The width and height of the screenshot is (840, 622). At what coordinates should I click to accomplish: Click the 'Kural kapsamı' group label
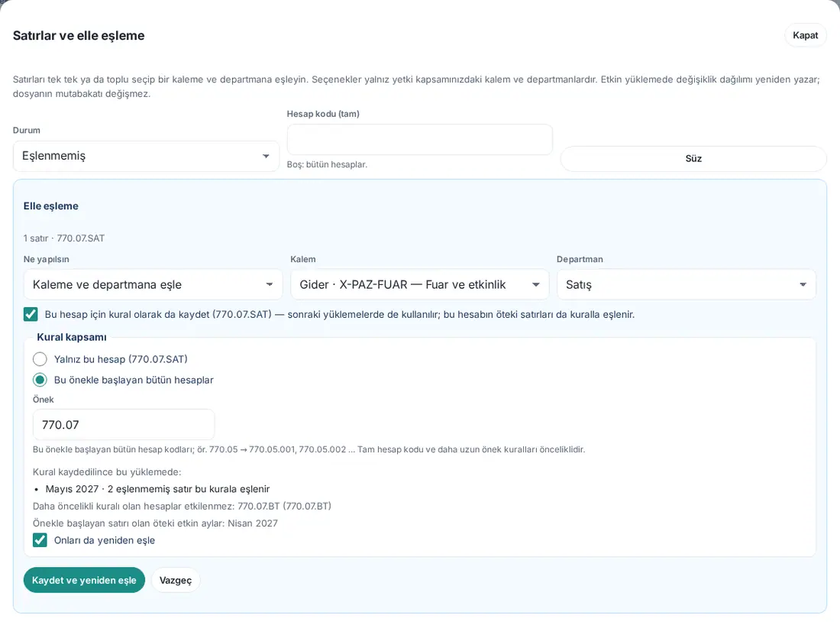[x=72, y=337]
